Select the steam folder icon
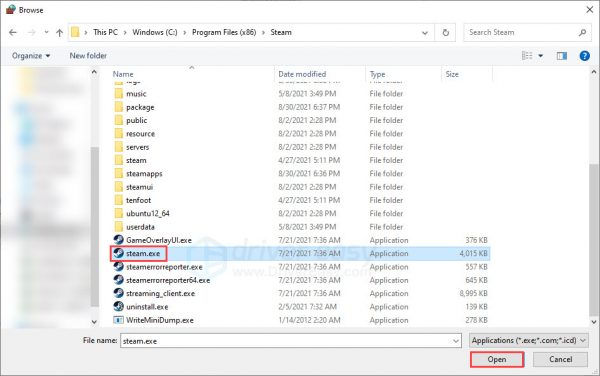Viewport: 600px width, 376px height. pyautogui.click(x=119, y=160)
